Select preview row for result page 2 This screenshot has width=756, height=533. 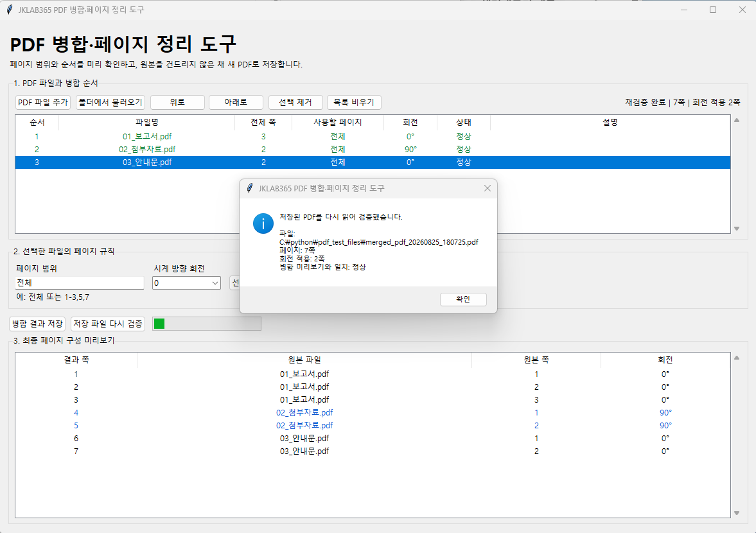click(373, 387)
